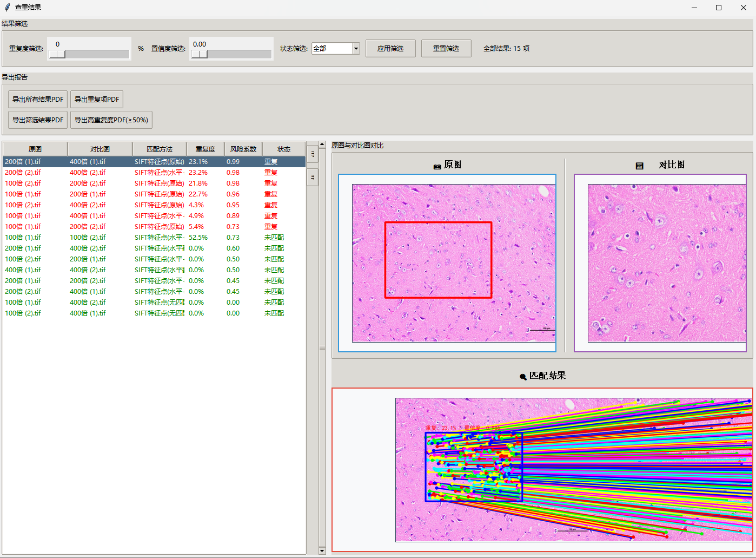Sort results by the 重复度 column header
Screen dimensions: 756x558
pyautogui.click(x=205, y=149)
